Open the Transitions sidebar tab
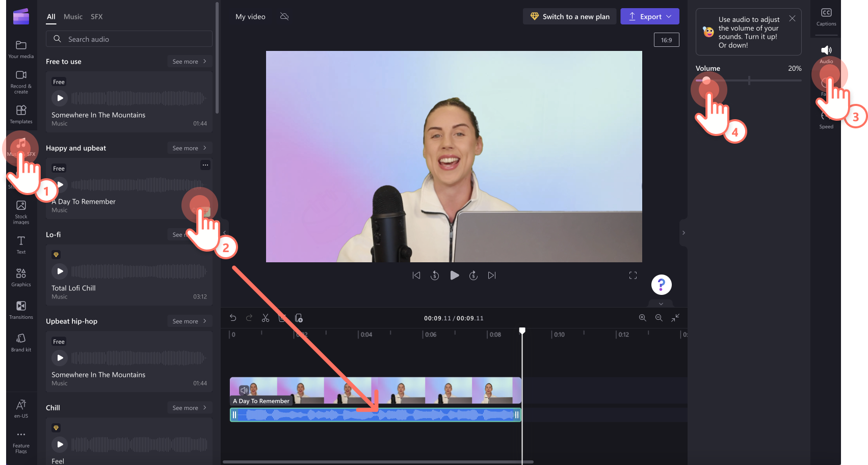Screen dimensions: 868x465 click(21, 310)
